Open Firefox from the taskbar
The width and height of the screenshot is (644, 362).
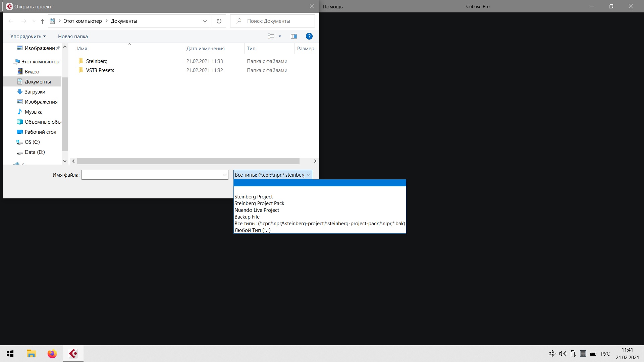click(x=52, y=354)
